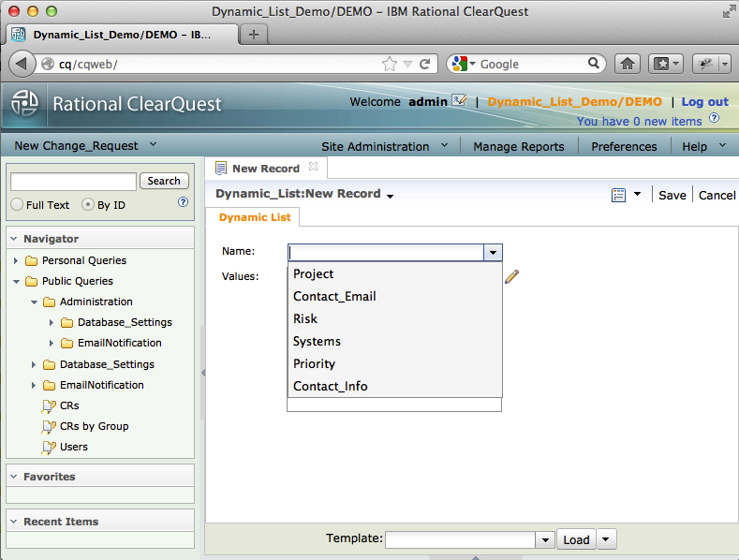Image resolution: width=739 pixels, height=560 pixels.
Task: Choose Contact_Email from the Name list
Action: pos(394,297)
